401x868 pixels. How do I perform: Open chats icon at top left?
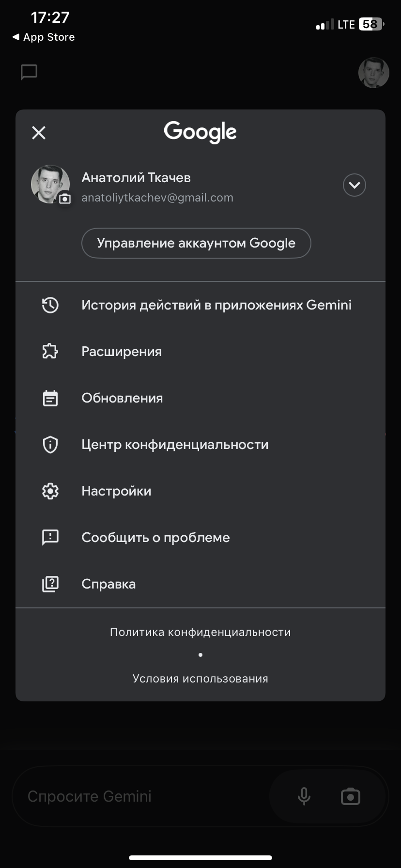[x=29, y=73]
